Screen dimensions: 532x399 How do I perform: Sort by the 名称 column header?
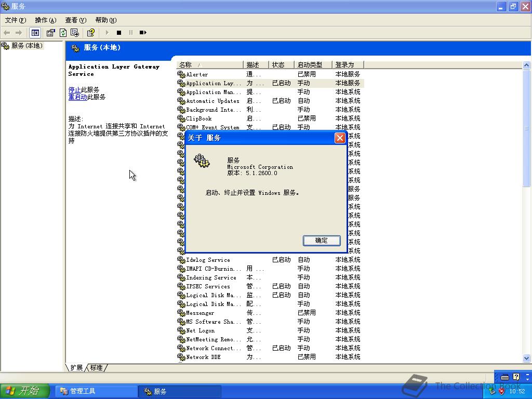click(210, 65)
